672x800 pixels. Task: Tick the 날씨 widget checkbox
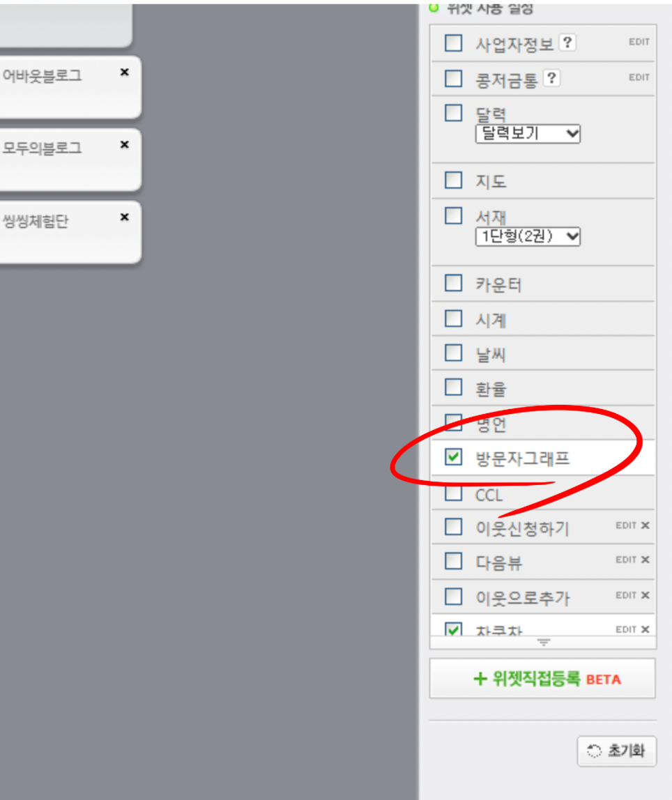coord(453,353)
